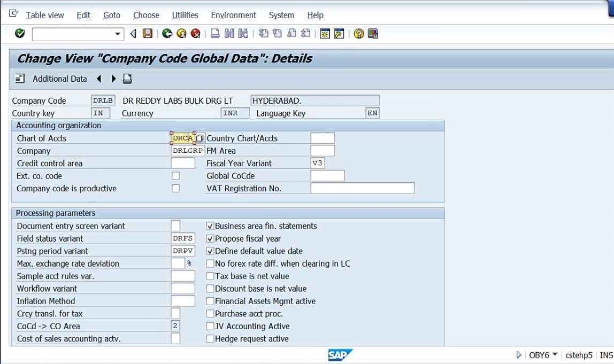Click the icon left of Additional Data
614x364 pixels.
pos(20,79)
